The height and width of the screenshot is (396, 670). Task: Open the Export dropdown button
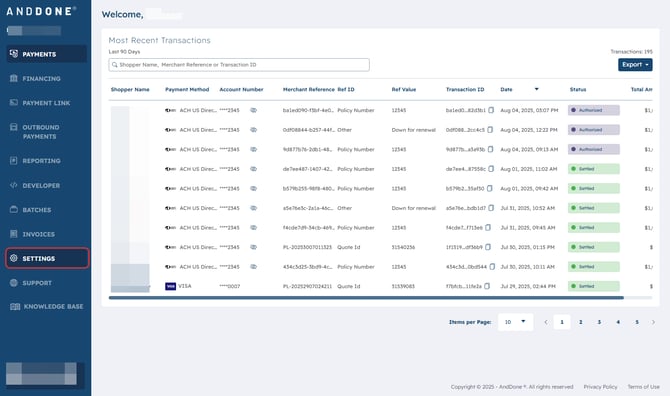click(x=635, y=65)
